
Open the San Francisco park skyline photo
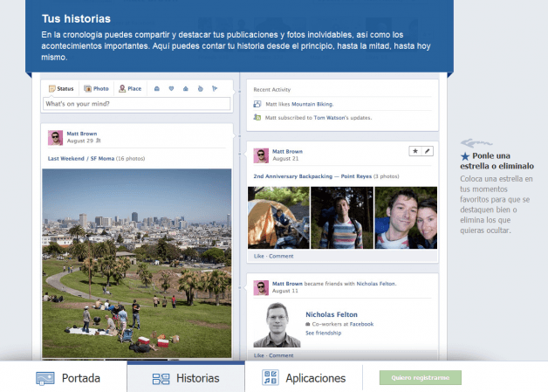pos(137,263)
